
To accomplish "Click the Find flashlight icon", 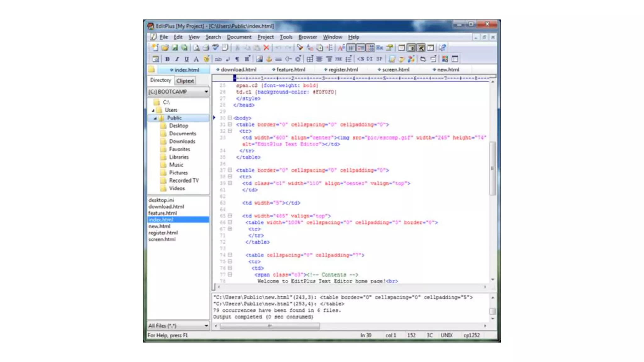I will pos(300,48).
